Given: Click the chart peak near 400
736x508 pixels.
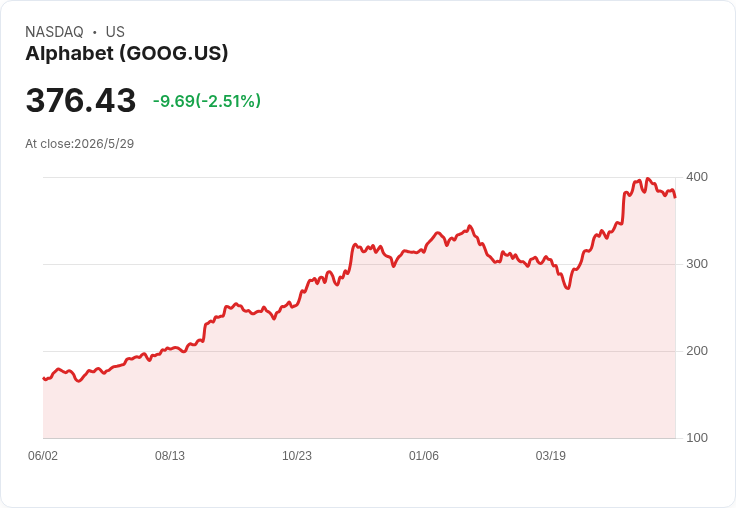Looking at the screenshot, I should pos(648,178).
